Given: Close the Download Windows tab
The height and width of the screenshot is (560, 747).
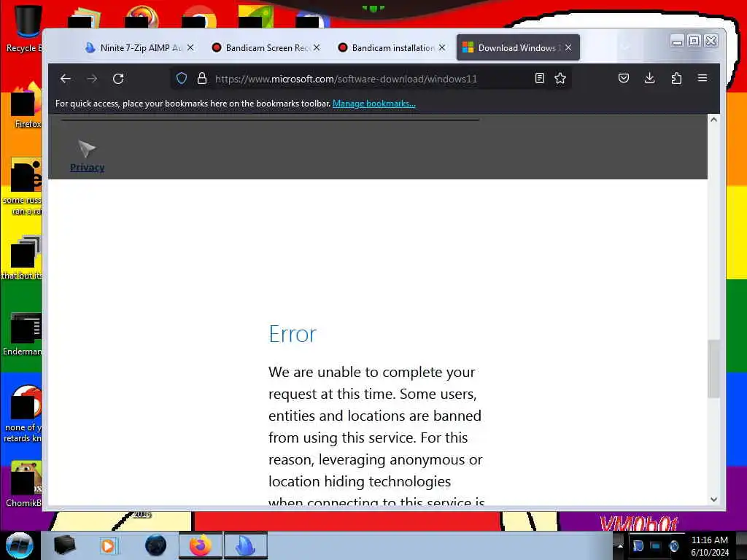Looking at the screenshot, I should 568,47.
